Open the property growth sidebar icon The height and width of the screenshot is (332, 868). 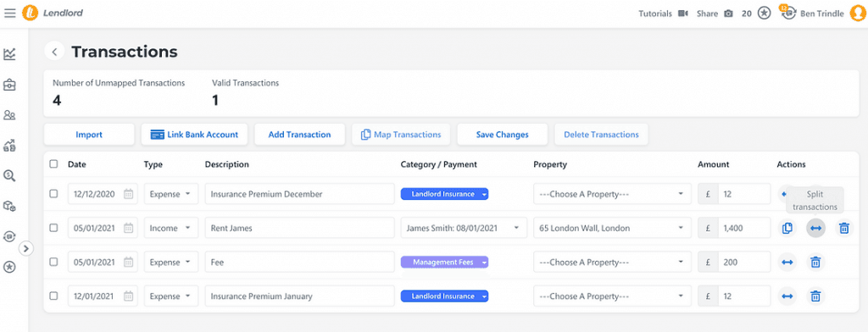click(x=9, y=146)
